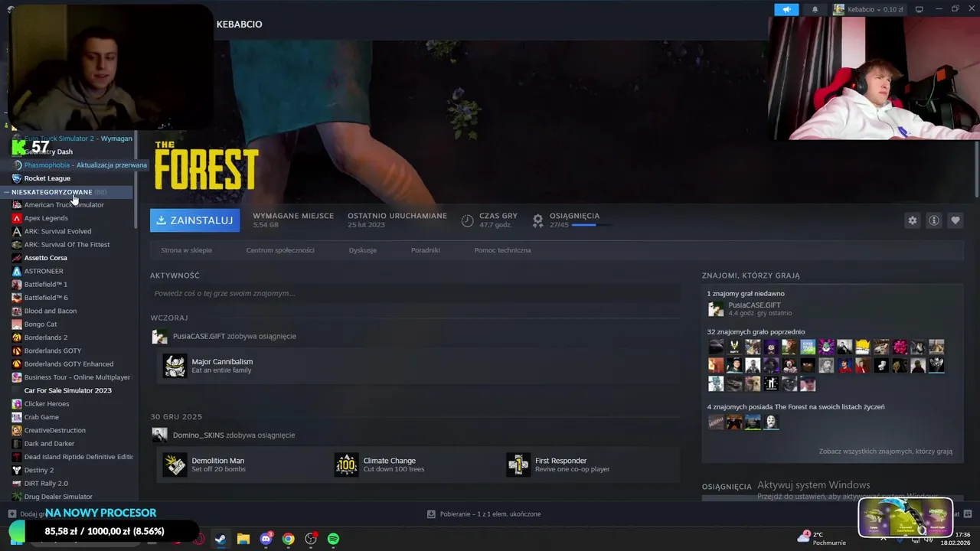
Task: Click the activity message input field
Action: [414, 293]
